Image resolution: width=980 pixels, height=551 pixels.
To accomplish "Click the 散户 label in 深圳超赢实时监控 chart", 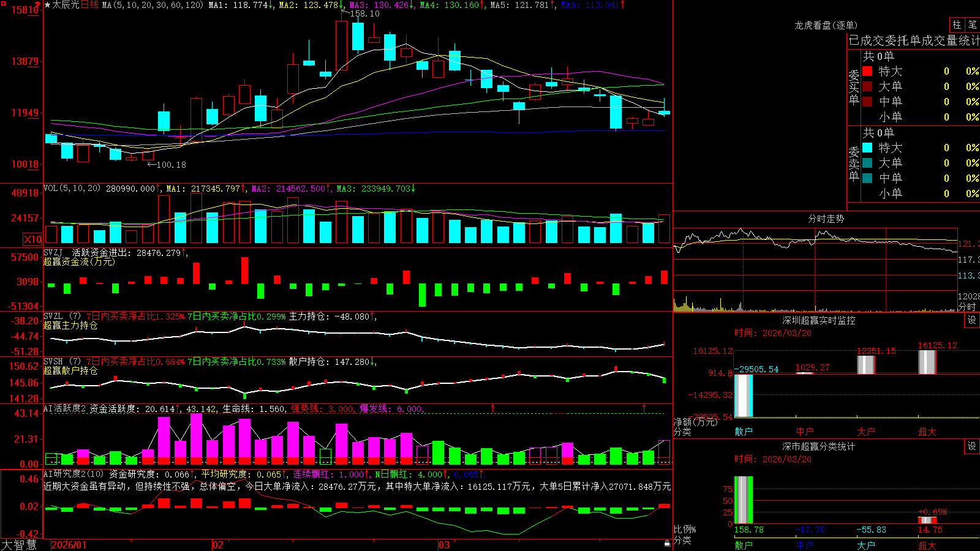I will click(x=744, y=432).
